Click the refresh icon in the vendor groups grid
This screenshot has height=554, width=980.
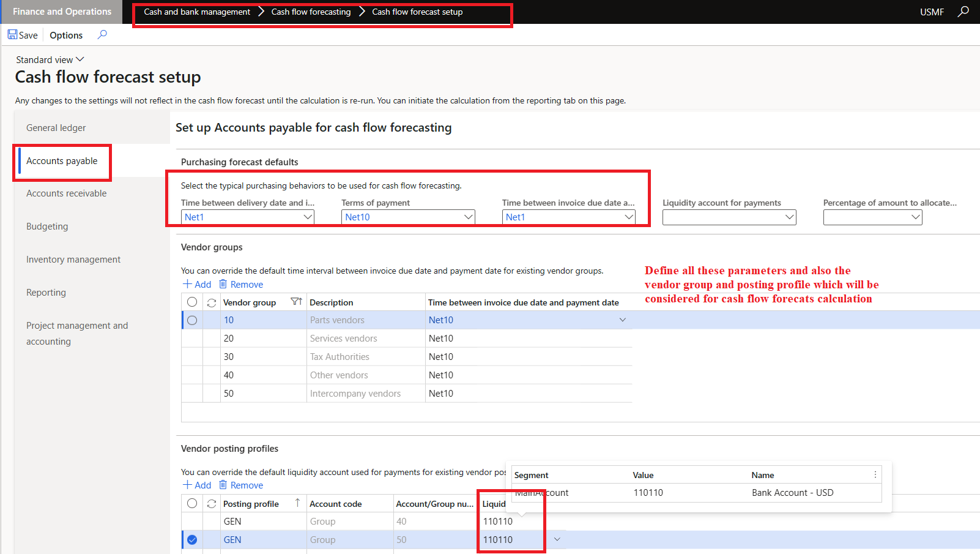click(211, 302)
